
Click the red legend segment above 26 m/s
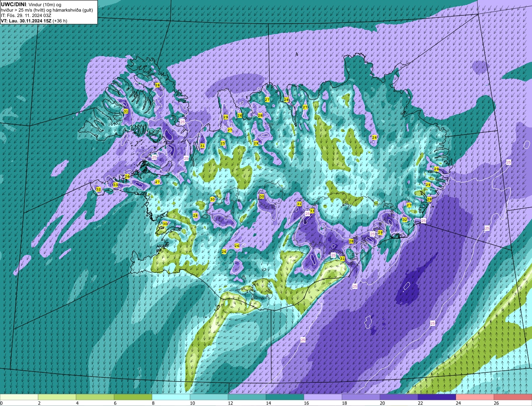pyautogui.click(x=513, y=397)
